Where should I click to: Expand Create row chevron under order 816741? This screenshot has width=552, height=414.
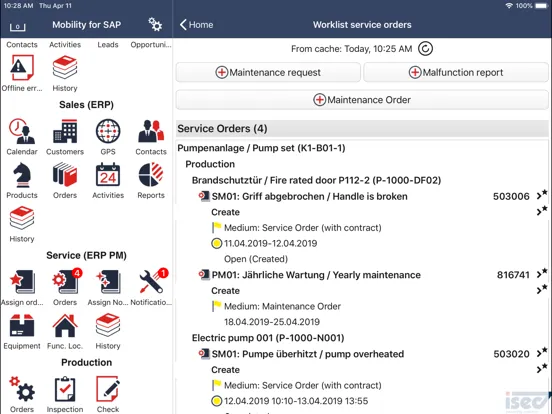tap(542, 289)
